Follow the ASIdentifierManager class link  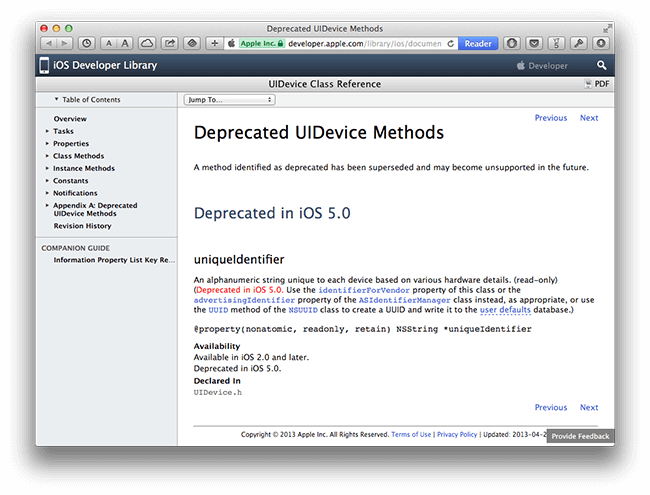point(404,300)
